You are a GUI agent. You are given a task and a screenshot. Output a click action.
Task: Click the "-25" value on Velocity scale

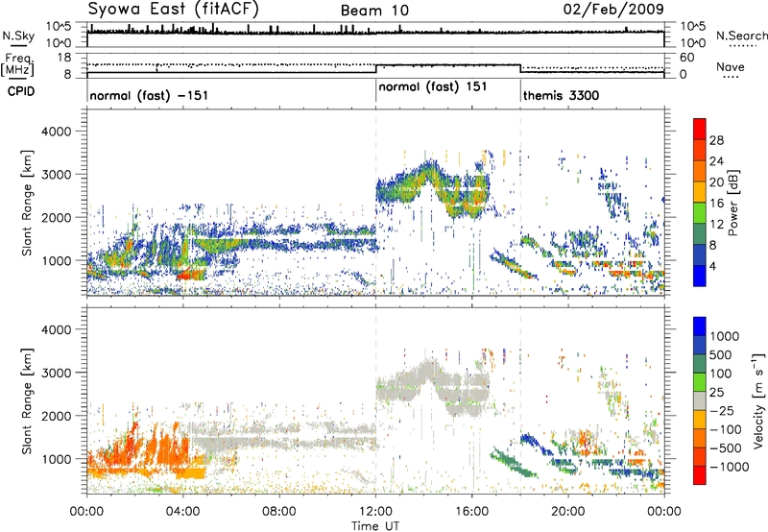coord(724,410)
